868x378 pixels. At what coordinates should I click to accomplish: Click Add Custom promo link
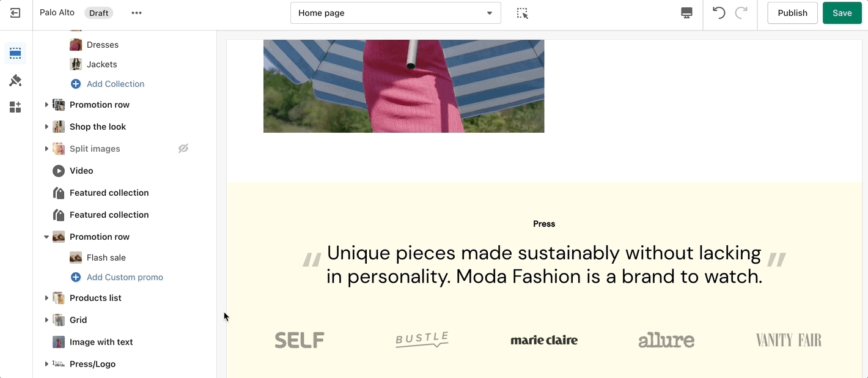coord(124,277)
